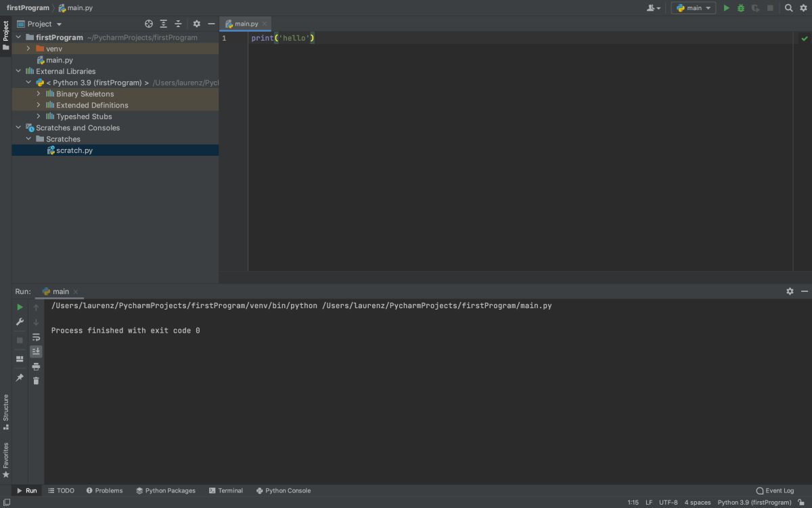Pin the Run tab
The image size is (812, 508).
point(20,377)
